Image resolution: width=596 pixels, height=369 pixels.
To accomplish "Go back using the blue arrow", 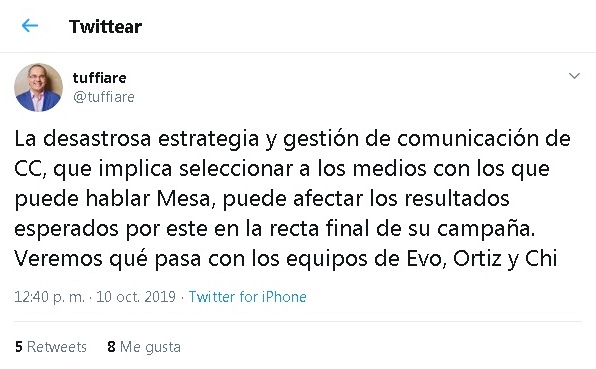I will [30, 26].
